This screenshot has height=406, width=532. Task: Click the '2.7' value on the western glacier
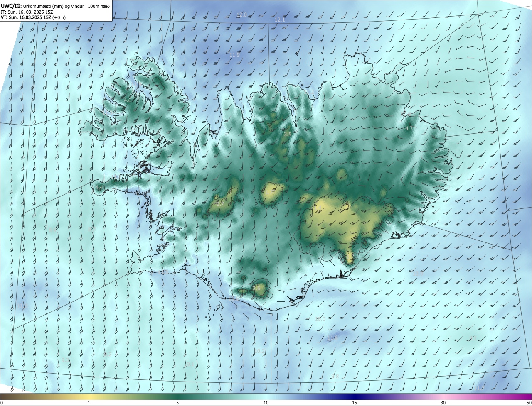click(220, 204)
